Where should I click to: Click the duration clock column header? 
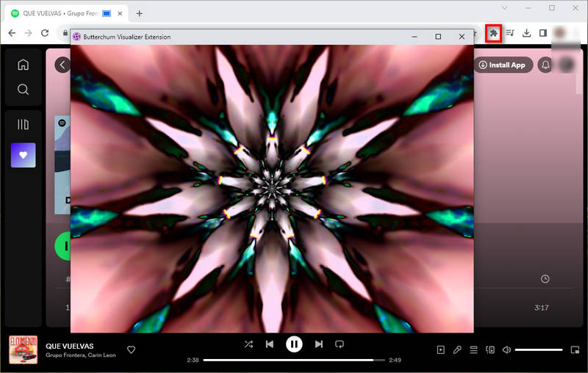(545, 278)
